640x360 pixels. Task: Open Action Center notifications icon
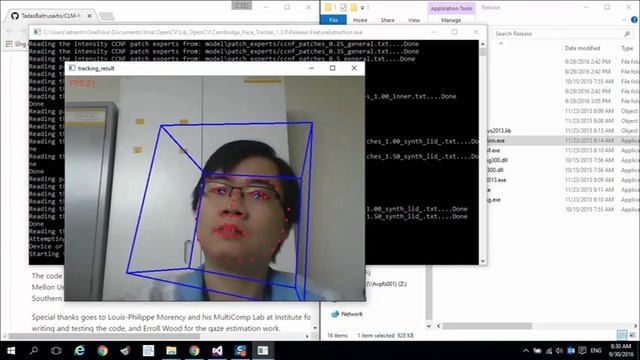pos(582,351)
